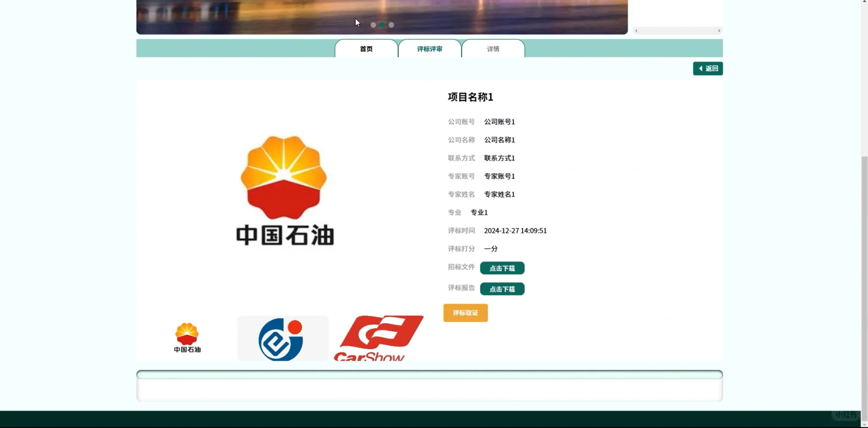This screenshot has height=428, width=868.
Task: Click the right scroll arrow near top right
Action: pos(720,31)
